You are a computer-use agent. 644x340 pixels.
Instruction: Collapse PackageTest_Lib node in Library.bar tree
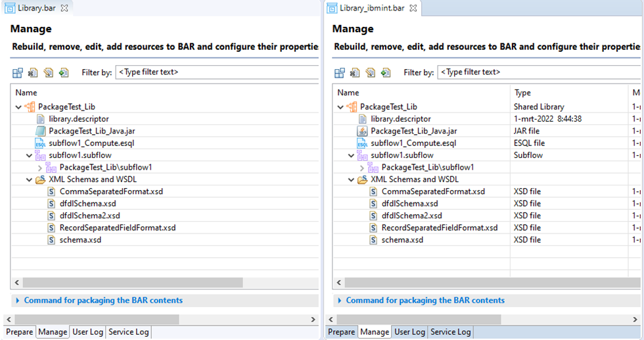pyautogui.click(x=18, y=107)
